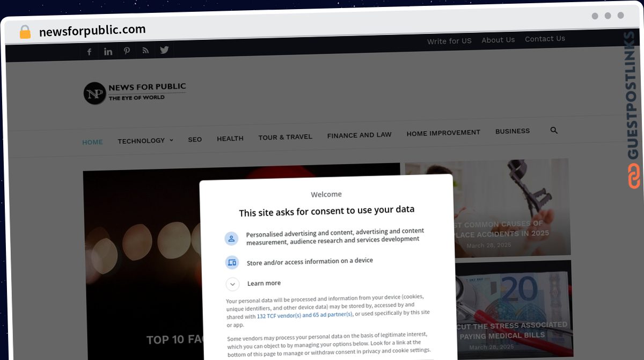Image resolution: width=644 pixels, height=360 pixels.
Task: Open the Home Improvement menu item
Action: pos(443,133)
